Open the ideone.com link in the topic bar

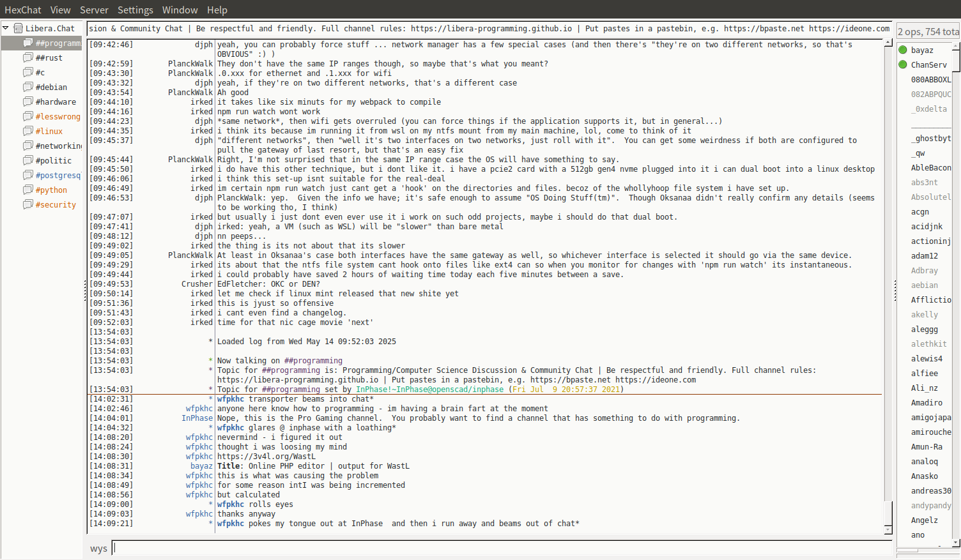849,29
